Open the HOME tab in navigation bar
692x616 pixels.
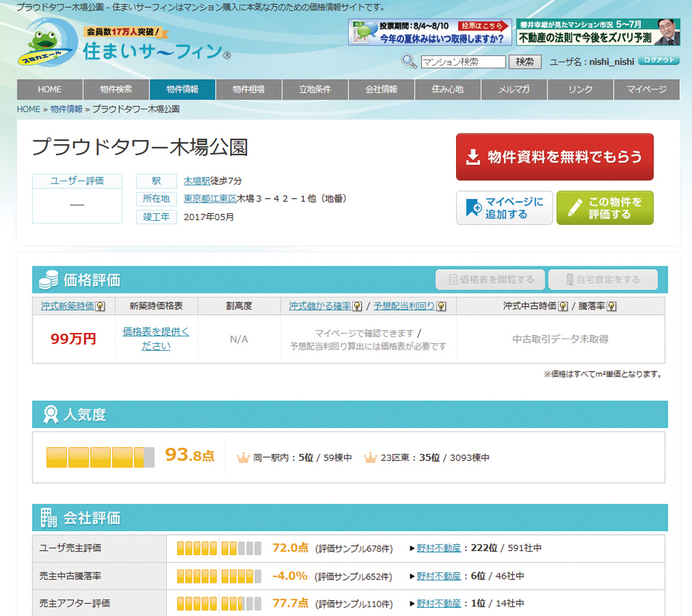pyautogui.click(x=49, y=89)
